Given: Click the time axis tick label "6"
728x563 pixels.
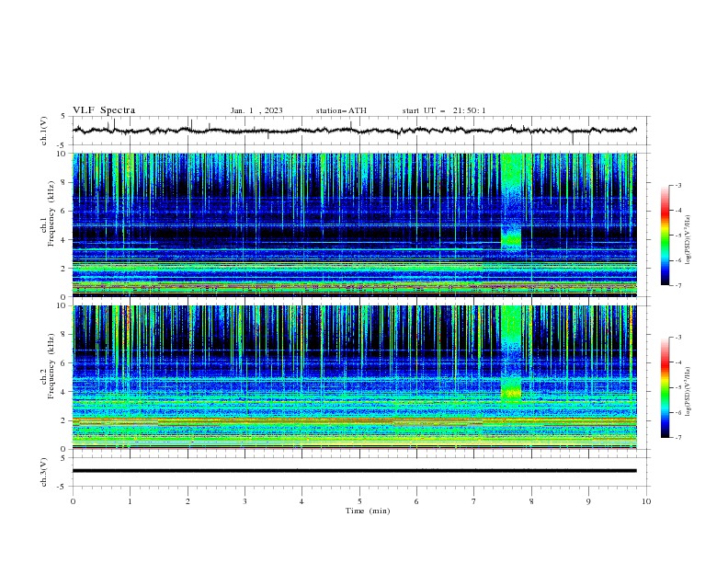Looking at the screenshot, I should click(x=416, y=501).
